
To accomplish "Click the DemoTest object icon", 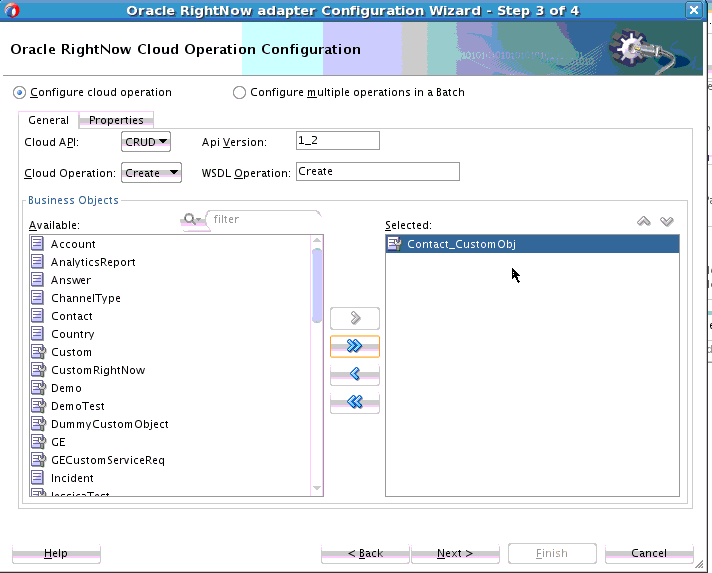I will pyautogui.click(x=39, y=405).
